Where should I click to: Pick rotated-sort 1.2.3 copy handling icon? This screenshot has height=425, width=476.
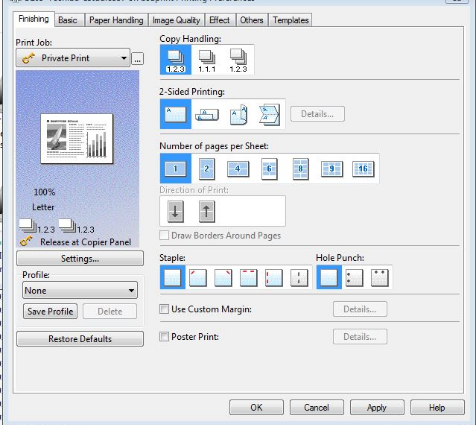(x=238, y=60)
